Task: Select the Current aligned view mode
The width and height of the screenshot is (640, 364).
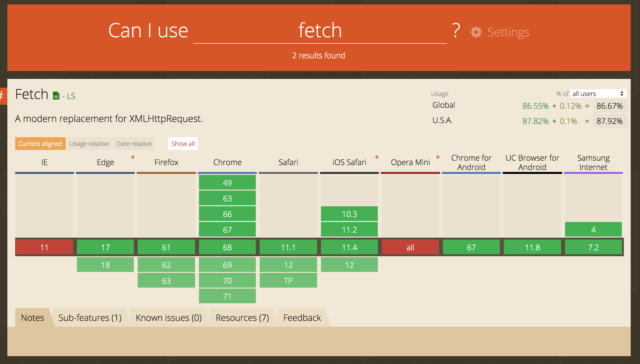Action: [40, 144]
